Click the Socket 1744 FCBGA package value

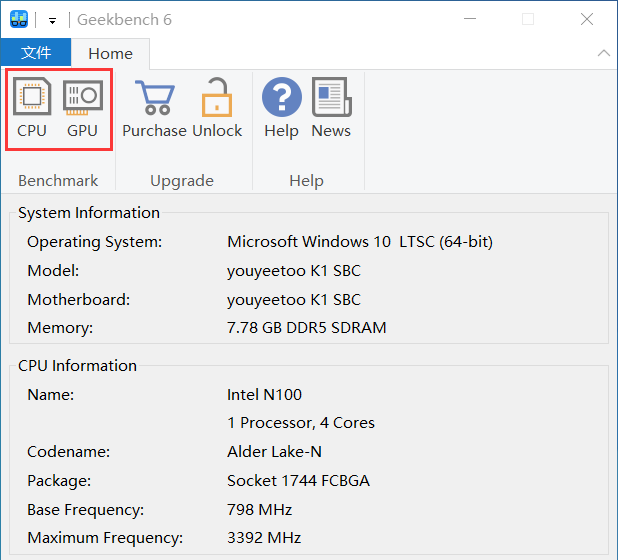298,481
